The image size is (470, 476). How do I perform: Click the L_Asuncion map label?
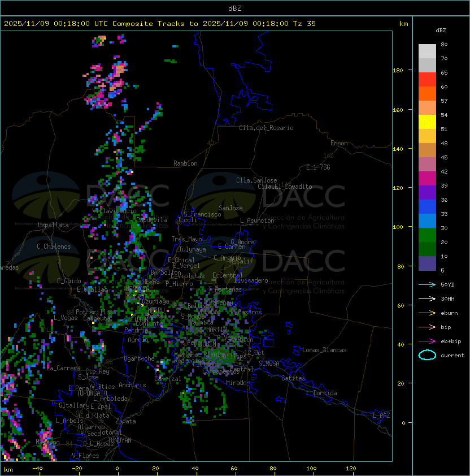(257, 220)
